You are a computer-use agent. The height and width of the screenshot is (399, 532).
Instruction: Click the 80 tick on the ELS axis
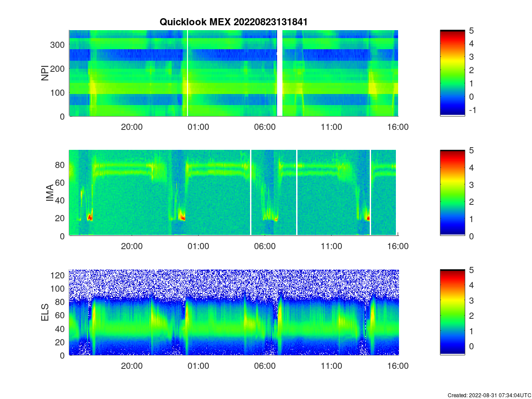pos(61,302)
